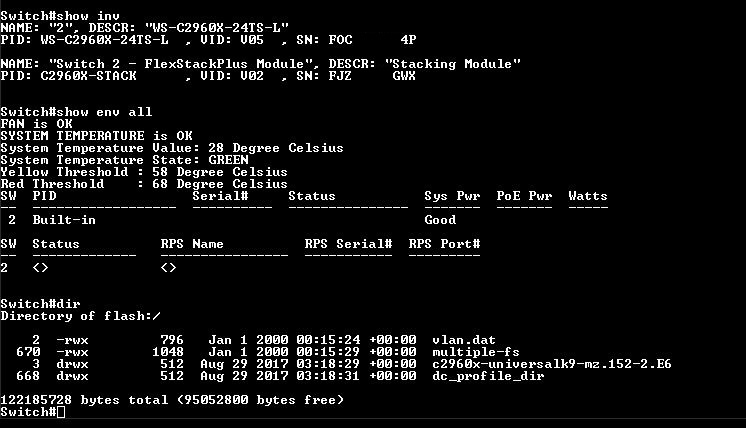Screen dimensions: 746x428
Task: Click the RPS Name column header
Action: point(192,244)
